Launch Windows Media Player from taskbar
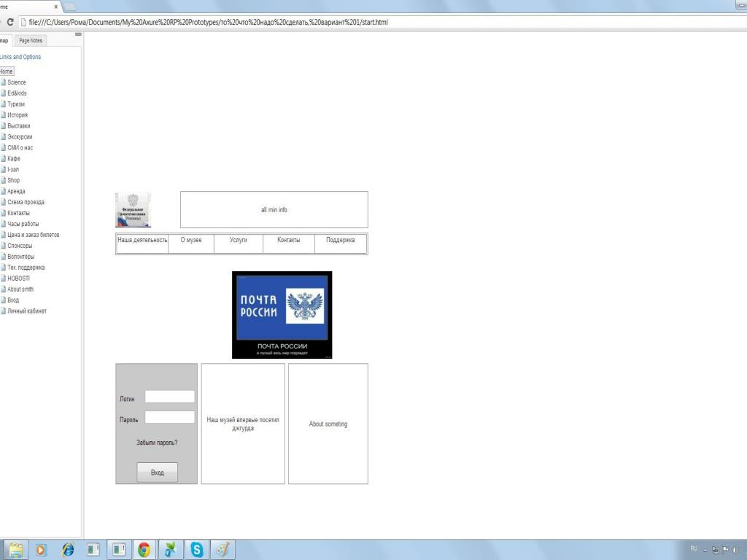 (41, 550)
